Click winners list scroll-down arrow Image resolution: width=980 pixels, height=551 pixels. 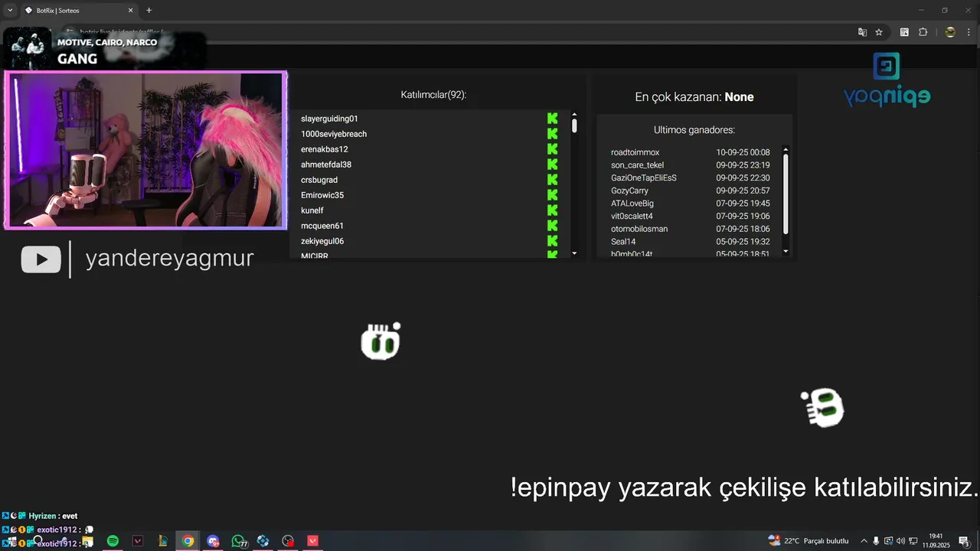pyautogui.click(x=786, y=251)
